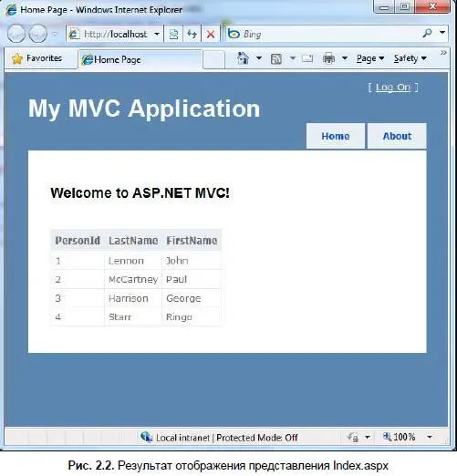Click the Home house icon in toolbar
The height and width of the screenshot is (476, 457).
pyautogui.click(x=243, y=58)
